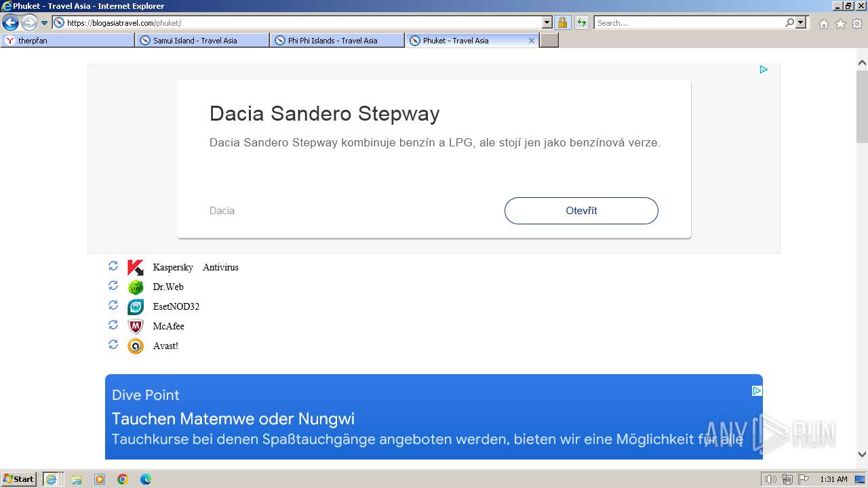
Task: Close the Phuket - Travel Asia tab
Action: coord(532,41)
